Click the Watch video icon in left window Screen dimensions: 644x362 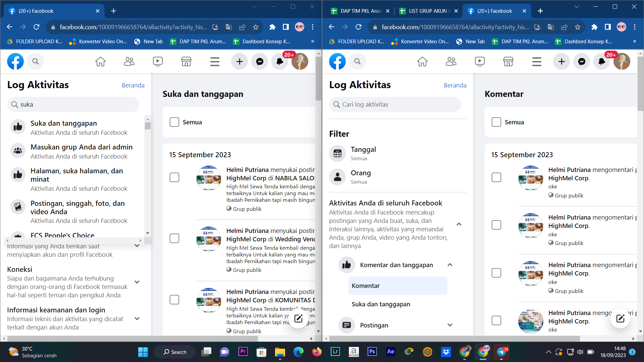pyautogui.click(x=158, y=62)
